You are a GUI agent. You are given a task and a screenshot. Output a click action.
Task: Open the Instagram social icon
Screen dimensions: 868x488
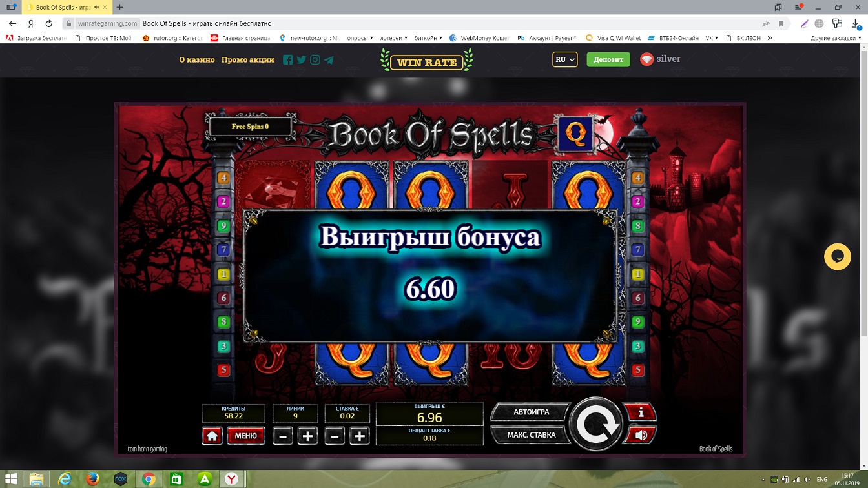tap(315, 60)
